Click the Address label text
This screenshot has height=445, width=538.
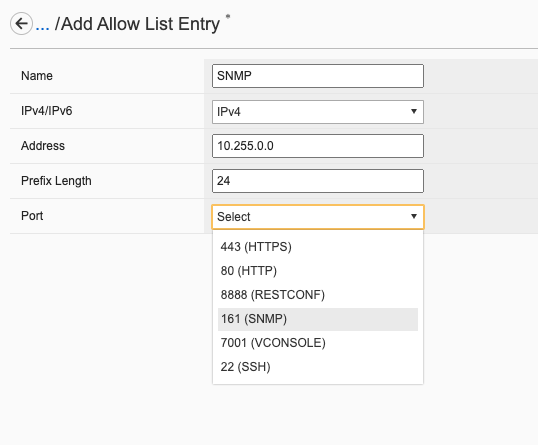tap(43, 146)
